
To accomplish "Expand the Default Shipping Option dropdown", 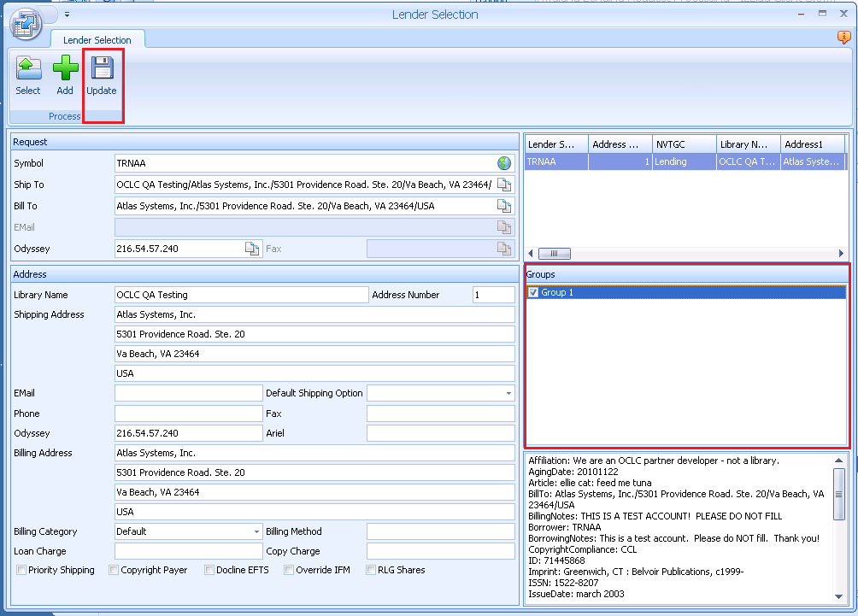I will point(508,394).
